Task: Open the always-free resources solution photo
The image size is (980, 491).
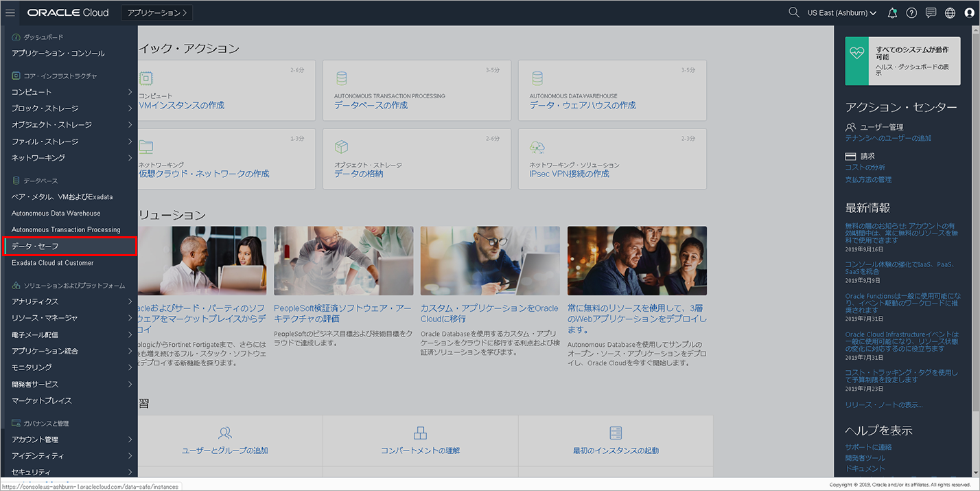Action: click(637, 261)
